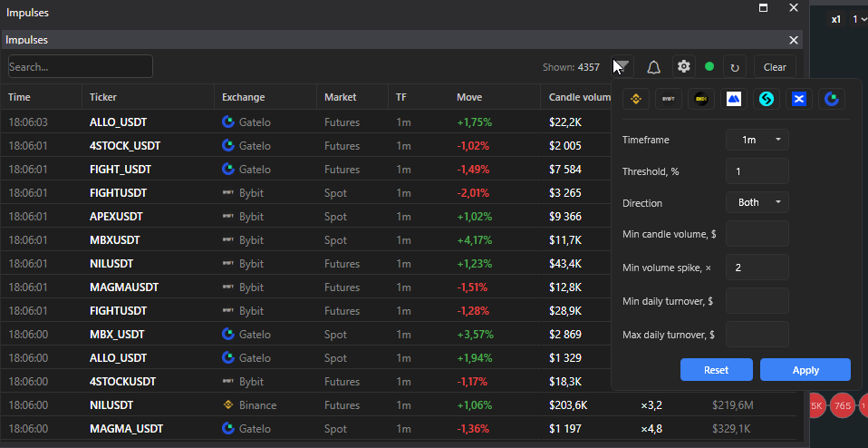Click the Max daily turnover field

[757, 335]
